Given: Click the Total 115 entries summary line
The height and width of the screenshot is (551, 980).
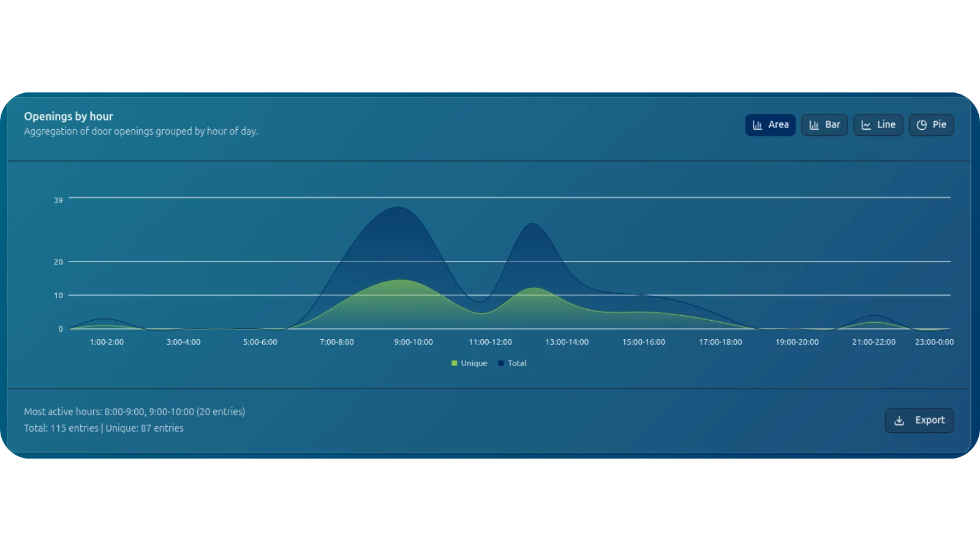Looking at the screenshot, I should [104, 429].
